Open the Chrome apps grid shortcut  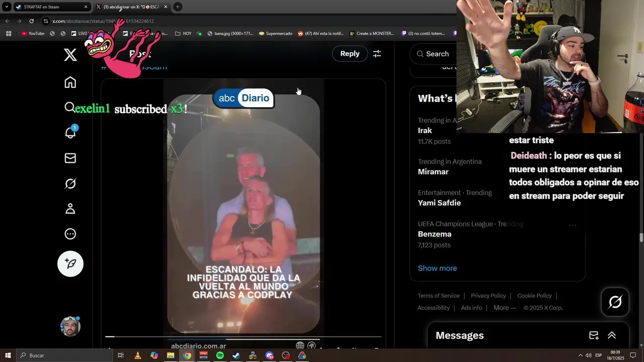pos(9,34)
